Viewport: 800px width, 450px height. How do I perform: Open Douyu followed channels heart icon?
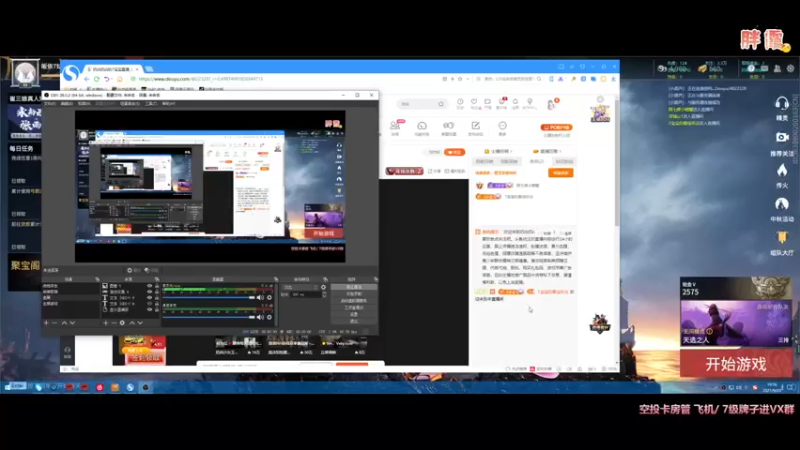point(474,104)
